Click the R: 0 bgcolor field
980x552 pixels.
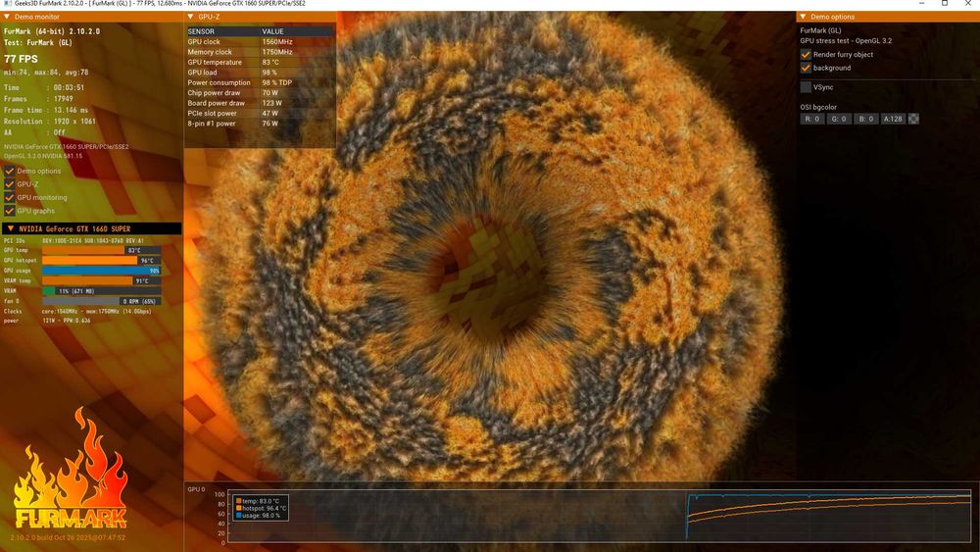(x=811, y=119)
